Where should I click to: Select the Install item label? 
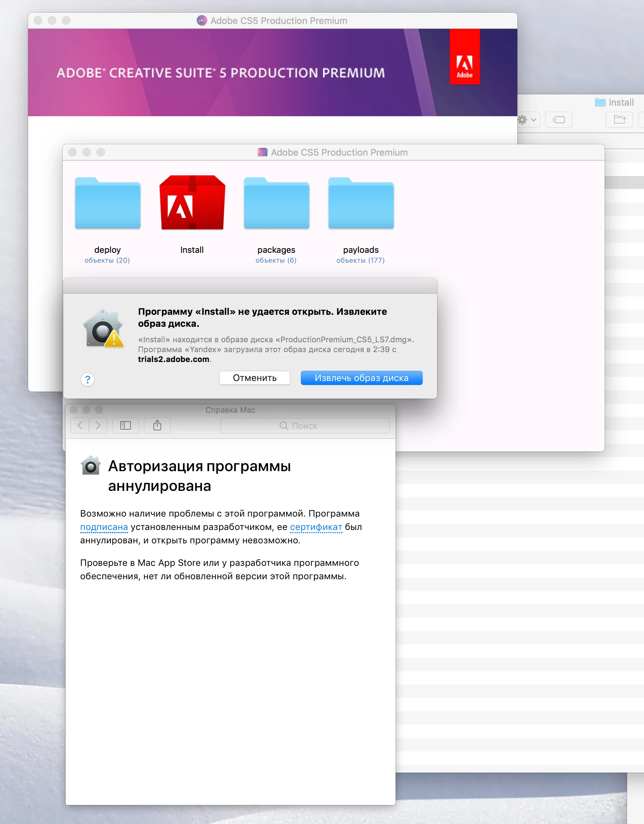[192, 250]
